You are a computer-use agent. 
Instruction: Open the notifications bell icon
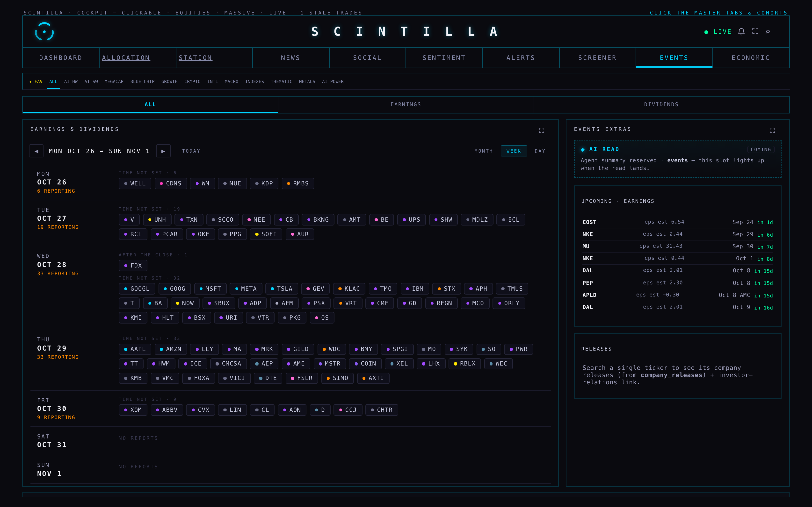tap(741, 32)
